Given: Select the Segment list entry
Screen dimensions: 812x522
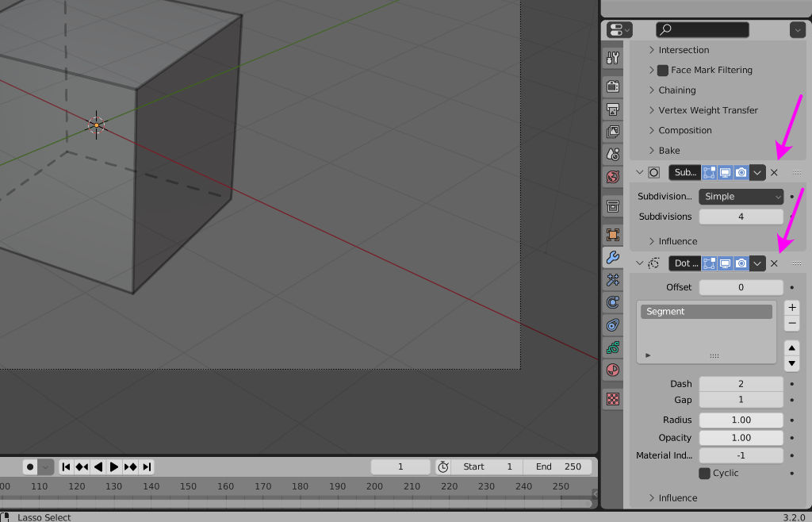Looking at the screenshot, I should (706, 312).
